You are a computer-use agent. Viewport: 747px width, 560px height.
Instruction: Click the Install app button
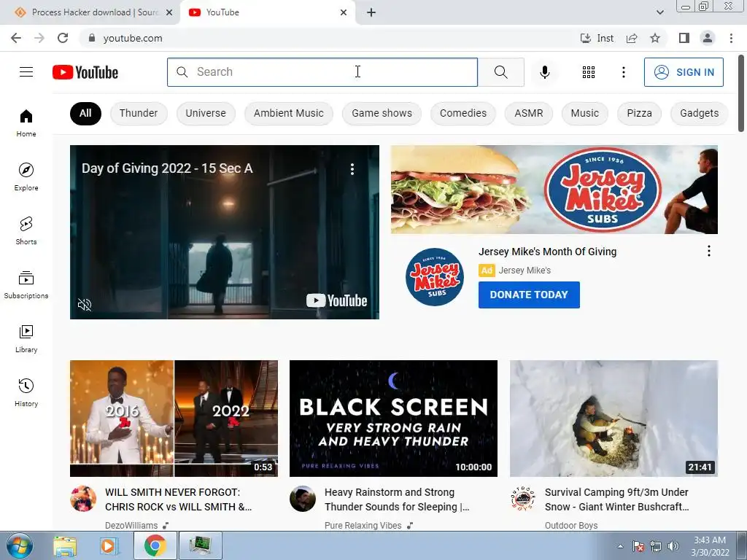tap(597, 38)
